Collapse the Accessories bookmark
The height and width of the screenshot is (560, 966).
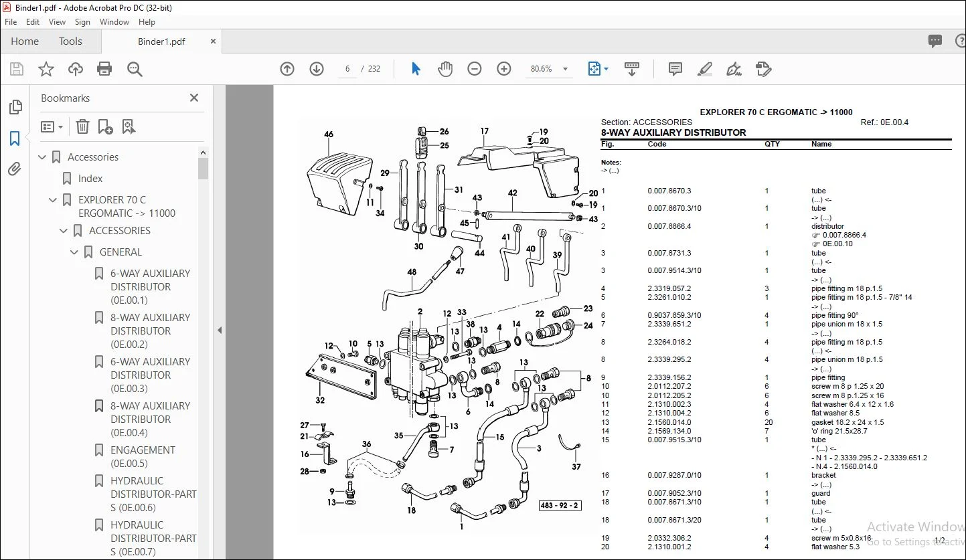[43, 157]
